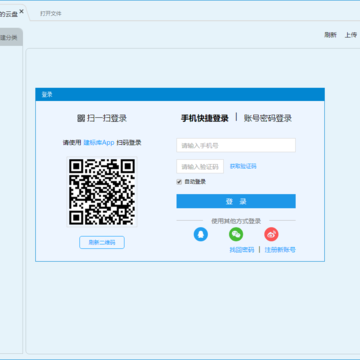Image resolution: width=360 pixels, height=360 pixels.
Task: Open the 打开文件 tab
Action: tap(51, 14)
